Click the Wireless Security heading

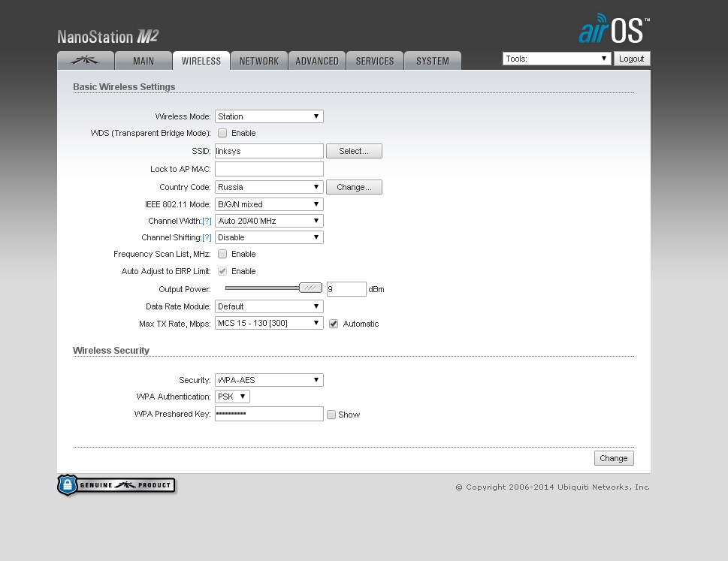coord(111,350)
